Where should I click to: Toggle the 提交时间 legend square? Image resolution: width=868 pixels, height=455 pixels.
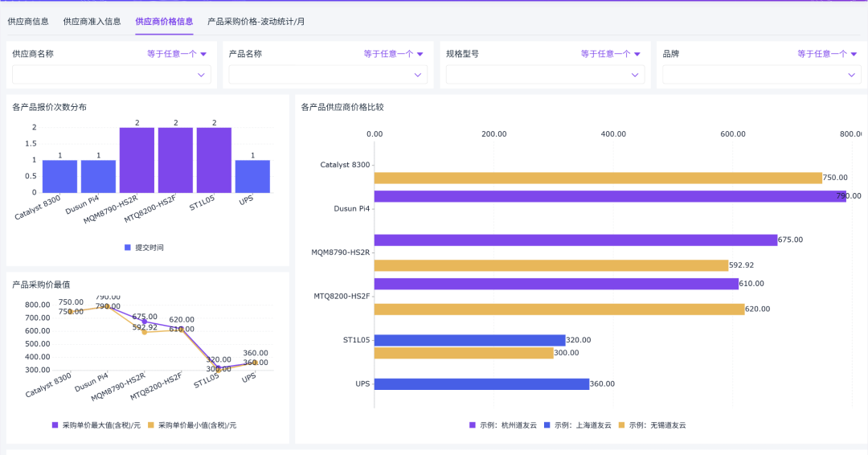pyautogui.click(x=128, y=248)
